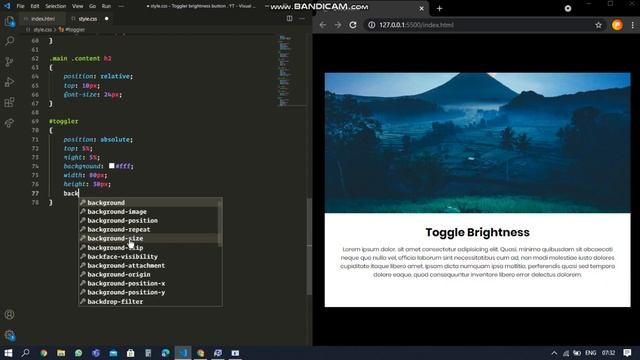Viewport: 640px width, 360px height.
Task: Open the Run menu
Action: point(106,6)
